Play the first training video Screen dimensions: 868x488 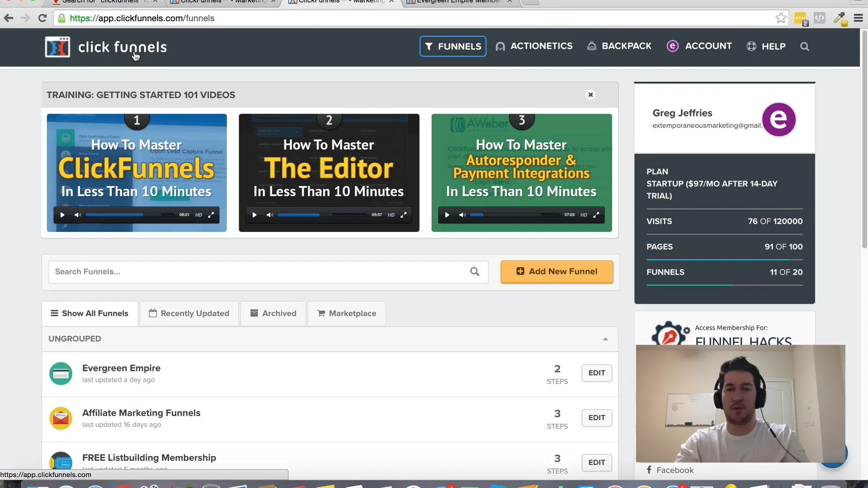[x=62, y=215]
